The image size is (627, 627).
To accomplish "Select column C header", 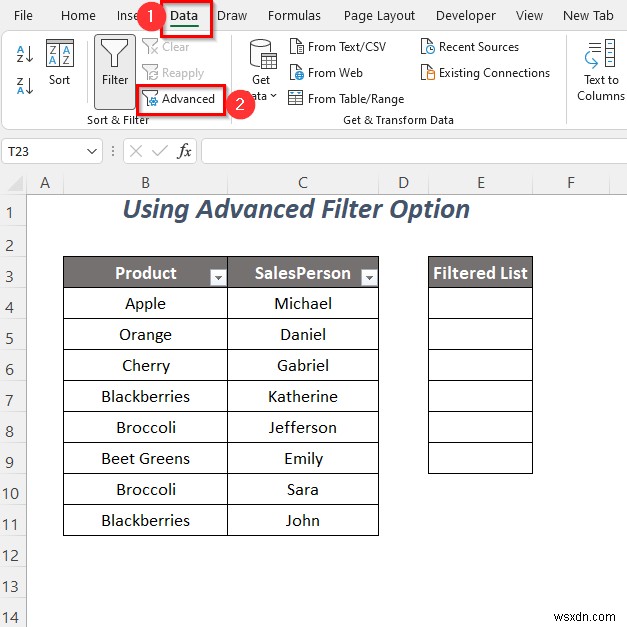I will [x=303, y=183].
